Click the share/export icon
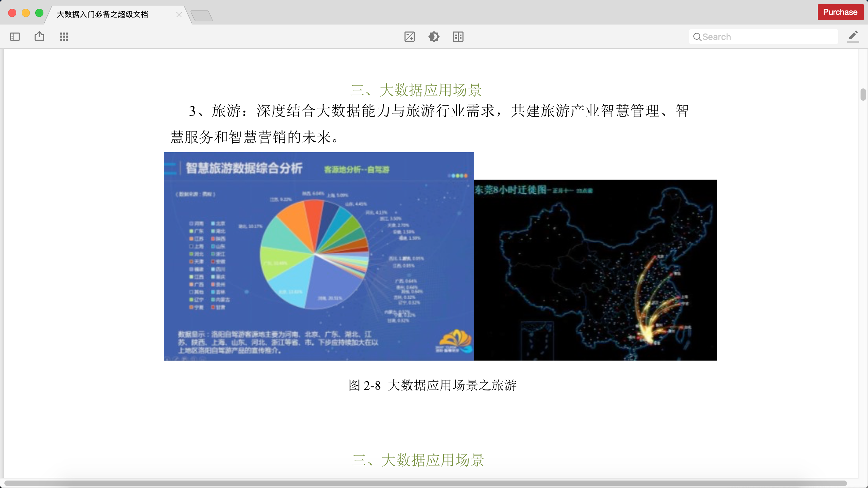 click(39, 36)
